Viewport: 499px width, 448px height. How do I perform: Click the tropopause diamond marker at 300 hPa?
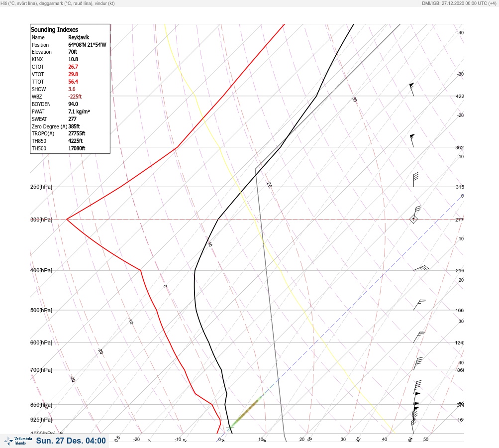coord(413,219)
